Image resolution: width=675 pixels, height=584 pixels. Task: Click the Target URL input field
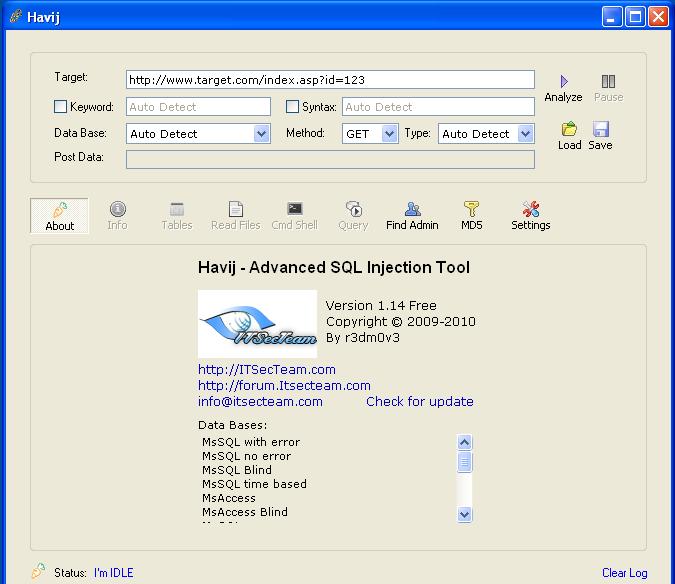click(330, 80)
